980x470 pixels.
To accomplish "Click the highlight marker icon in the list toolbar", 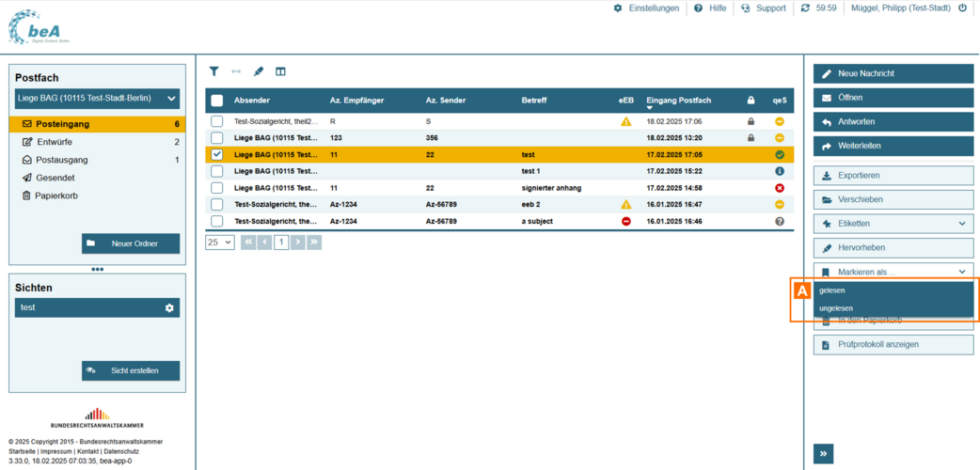I will click(x=259, y=71).
